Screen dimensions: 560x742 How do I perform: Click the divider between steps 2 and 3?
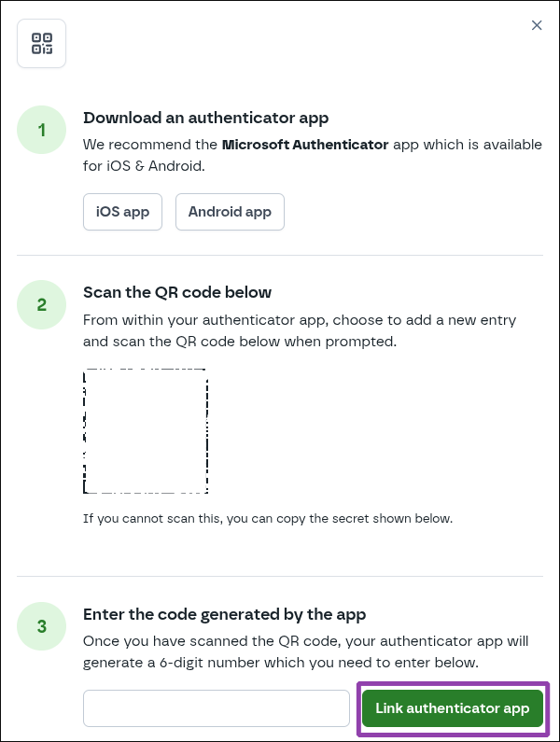[280, 576]
